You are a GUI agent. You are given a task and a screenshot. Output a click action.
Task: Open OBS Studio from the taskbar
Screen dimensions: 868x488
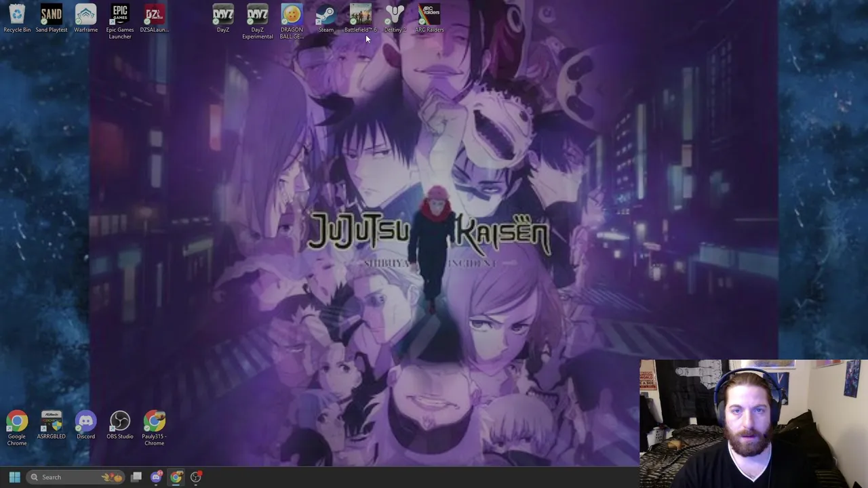(195, 477)
